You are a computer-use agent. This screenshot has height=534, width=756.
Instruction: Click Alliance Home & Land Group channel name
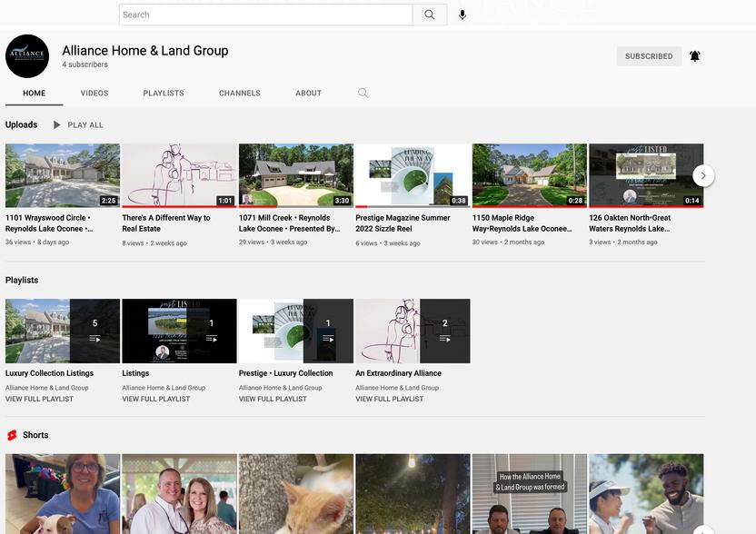tap(145, 51)
